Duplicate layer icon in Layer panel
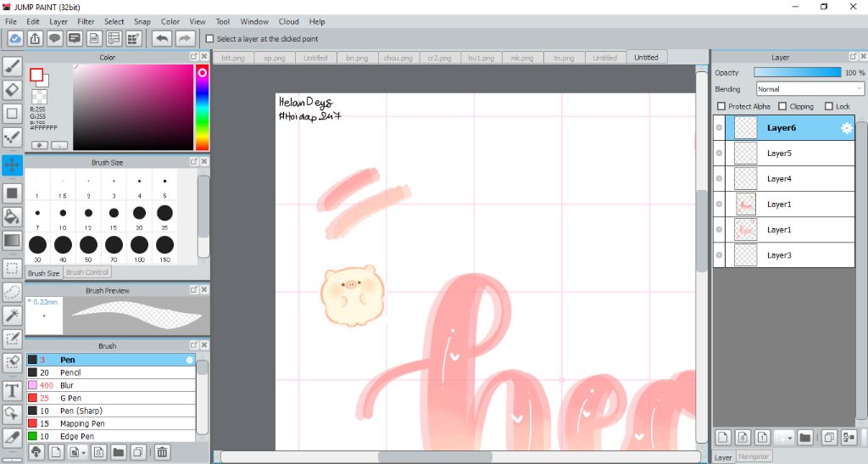The image size is (868, 464). coord(829,438)
